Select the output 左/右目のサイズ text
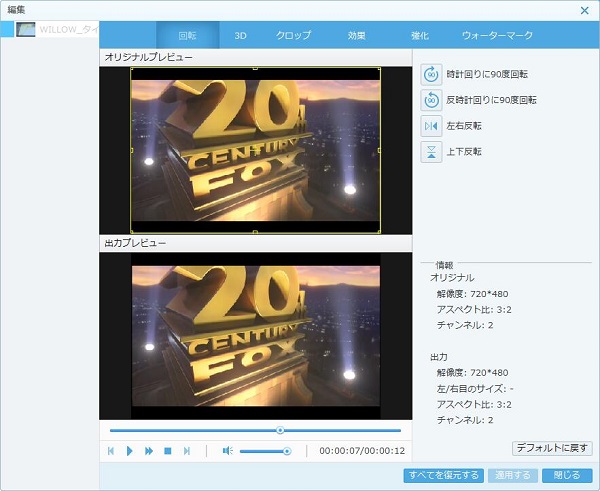 pos(475,389)
